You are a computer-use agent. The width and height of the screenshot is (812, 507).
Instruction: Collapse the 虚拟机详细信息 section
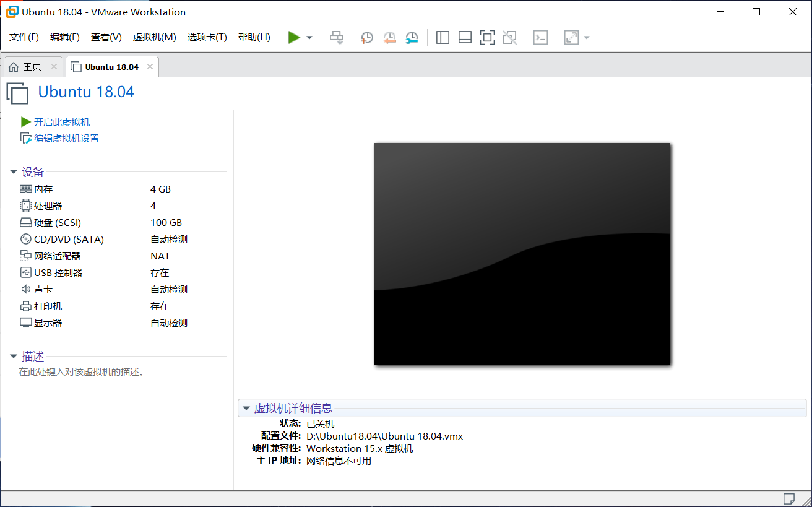click(x=246, y=409)
